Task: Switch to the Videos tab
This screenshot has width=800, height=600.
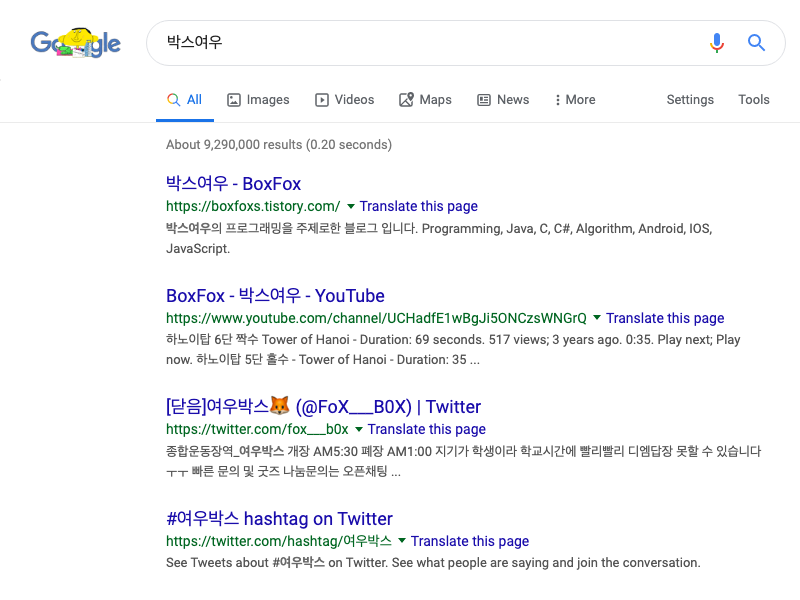Action: coord(344,99)
